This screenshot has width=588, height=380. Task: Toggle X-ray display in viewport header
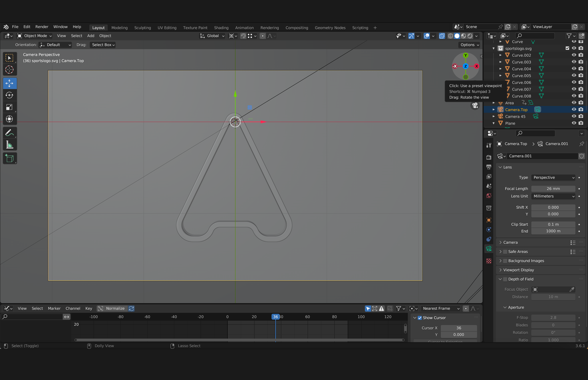tap(442, 36)
